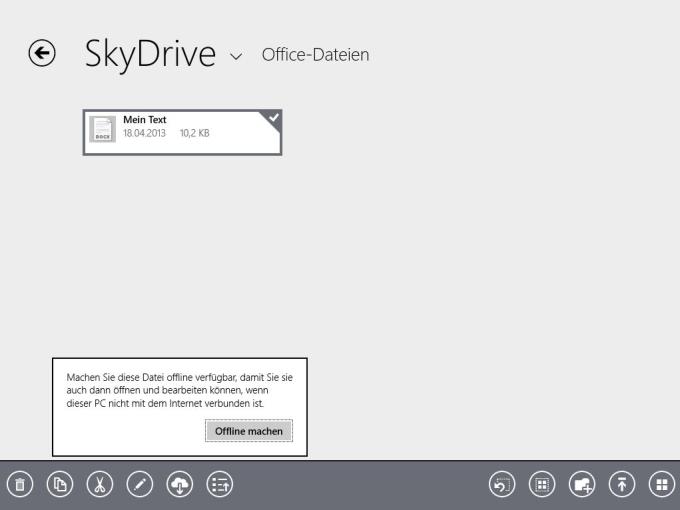The image size is (680, 510).
Task: Click the offline availability description text
Action: click(x=180, y=390)
